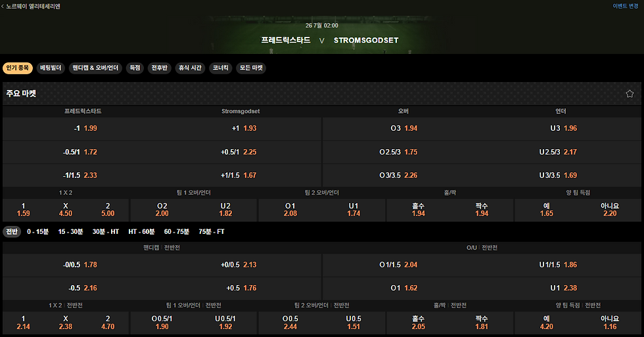
Task: Choose first-half team 2 O0.5 at 2.44
Action: [290, 323]
